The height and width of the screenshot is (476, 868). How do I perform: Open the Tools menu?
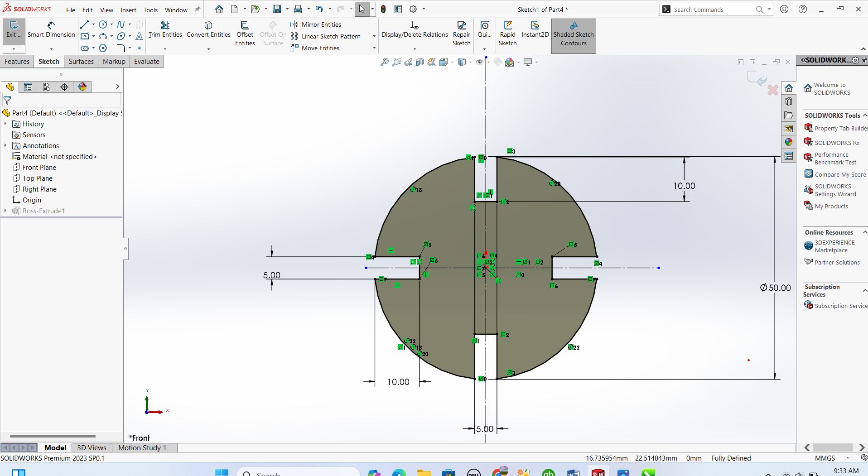[150, 10]
